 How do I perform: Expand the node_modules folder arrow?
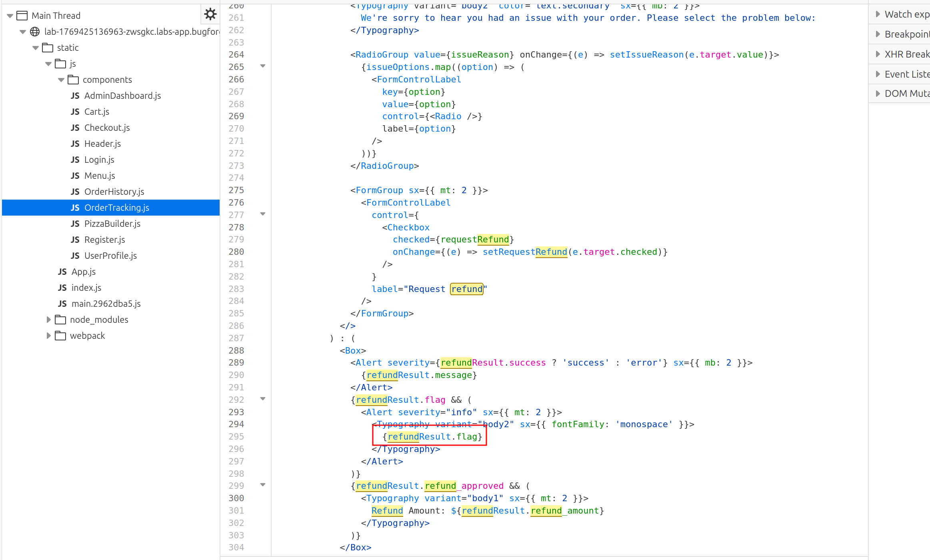click(x=48, y=320)
